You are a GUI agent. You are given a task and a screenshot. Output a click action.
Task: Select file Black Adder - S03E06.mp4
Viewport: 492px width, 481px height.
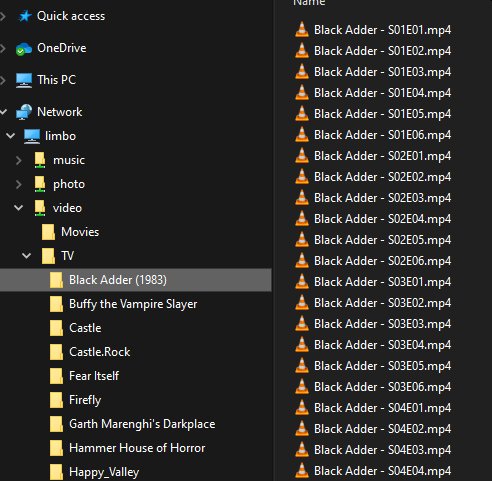click(382, 387)
